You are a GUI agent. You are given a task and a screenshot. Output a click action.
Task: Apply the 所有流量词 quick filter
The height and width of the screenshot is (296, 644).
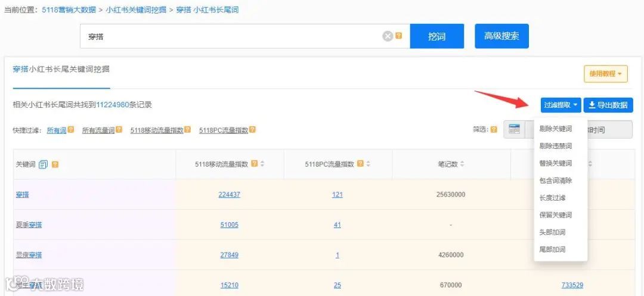98,130
